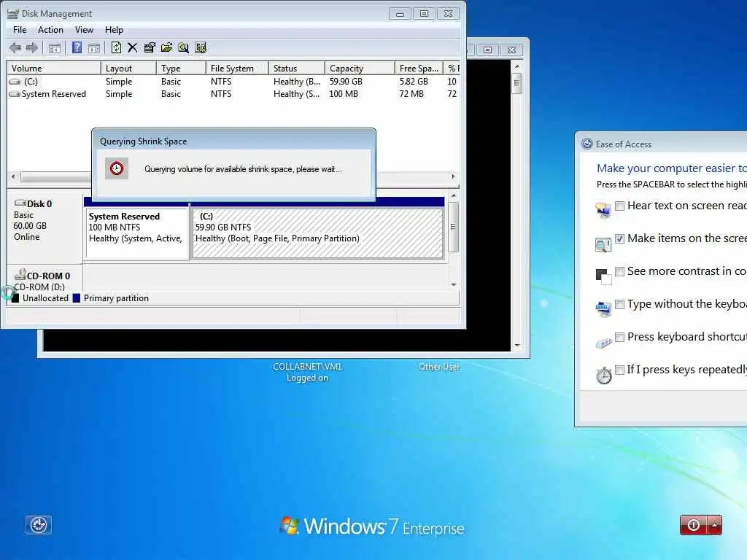Click the stopwatch icon beside If I press keys
Viewport: 747px width, 560px height.
tap(603, 376)
